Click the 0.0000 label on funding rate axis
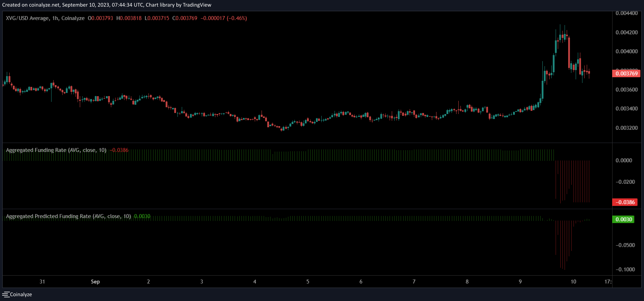Image resolution: width=644 pixels, height=301 pixels. pos(624,161)
